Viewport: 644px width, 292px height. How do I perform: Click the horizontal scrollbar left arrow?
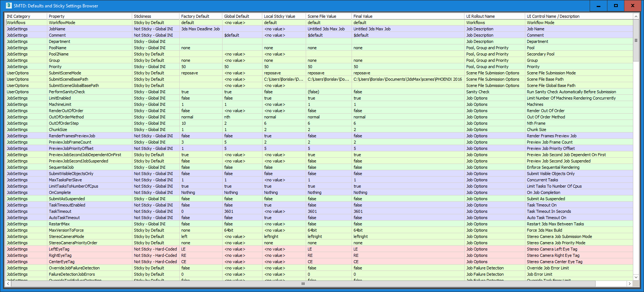8,283
